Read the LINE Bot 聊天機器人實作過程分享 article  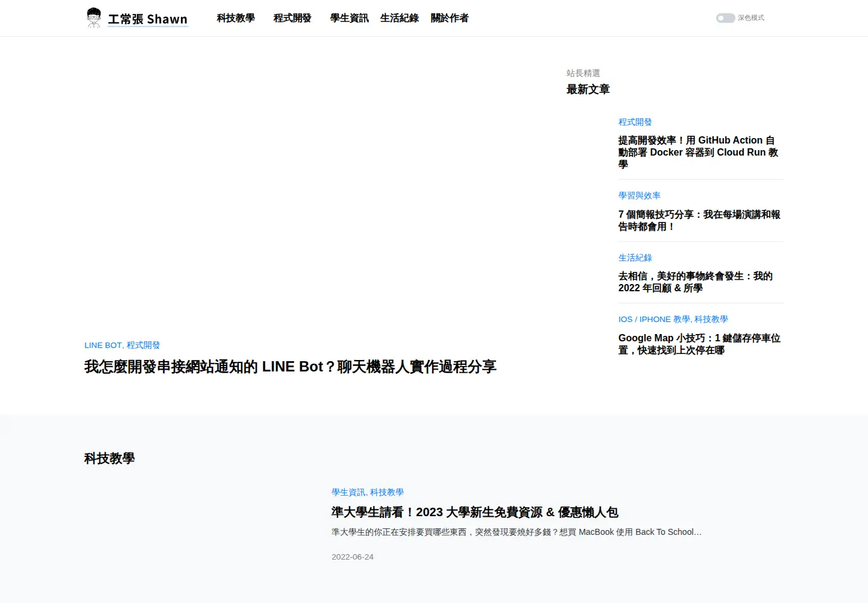(x=290, y=367)
